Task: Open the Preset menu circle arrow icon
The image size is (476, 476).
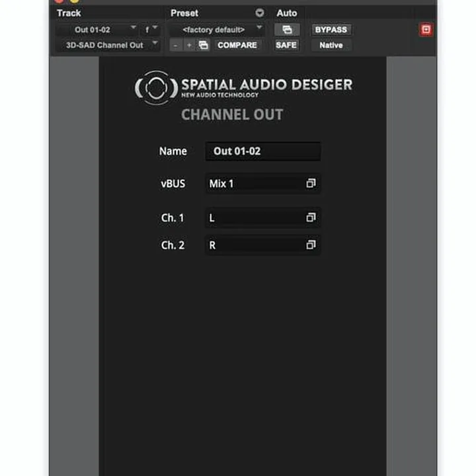Action: tap(259, 13)
